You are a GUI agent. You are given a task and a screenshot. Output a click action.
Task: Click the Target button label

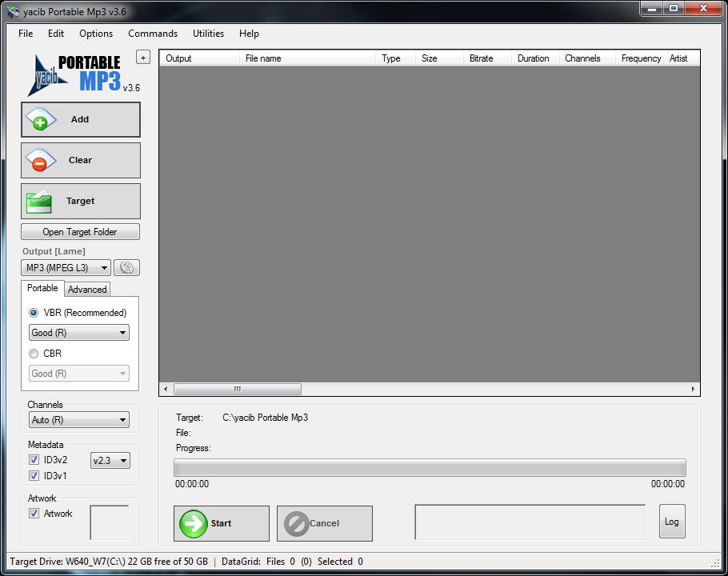click(x=80, y=201)
